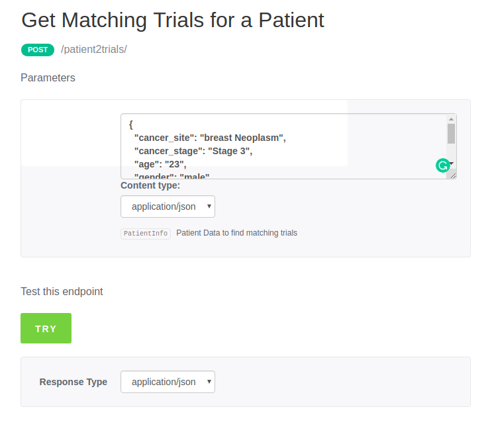The width and height of the screenshot is (490, 448).
Task: Click the "cancer_stage" line in the JSON body
Action: click(x=193, y=151)
